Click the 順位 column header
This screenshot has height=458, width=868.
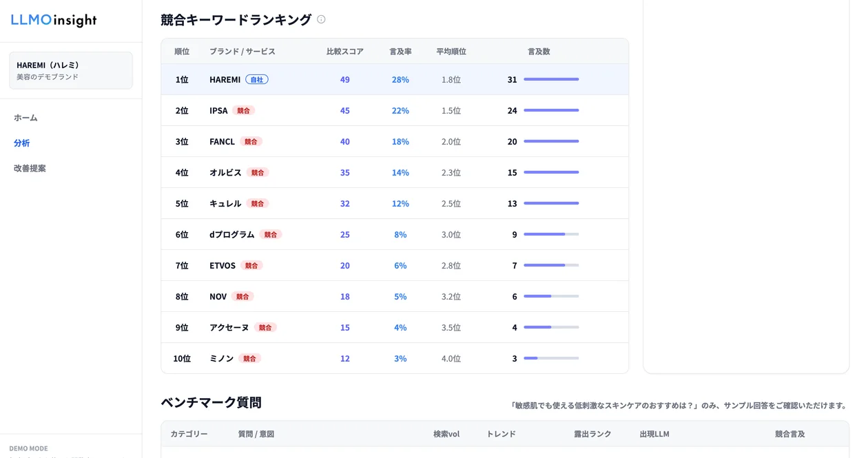tap(182, 52)
